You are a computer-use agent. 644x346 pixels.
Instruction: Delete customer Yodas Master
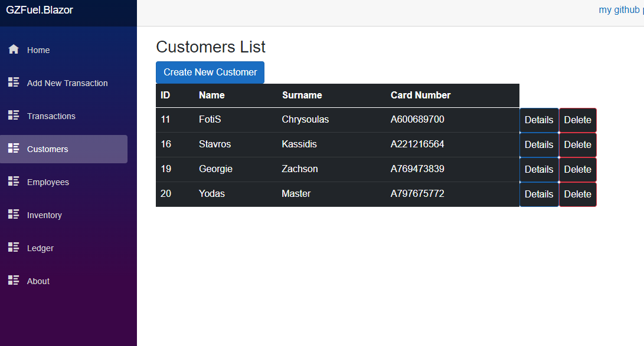pyautogui.click(x=577, y=195)
